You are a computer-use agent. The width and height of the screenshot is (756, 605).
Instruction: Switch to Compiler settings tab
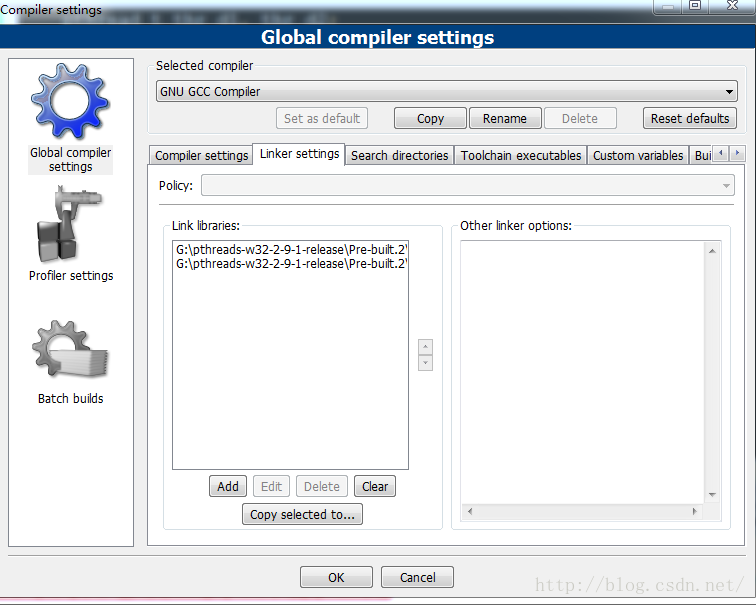(201, 155)
